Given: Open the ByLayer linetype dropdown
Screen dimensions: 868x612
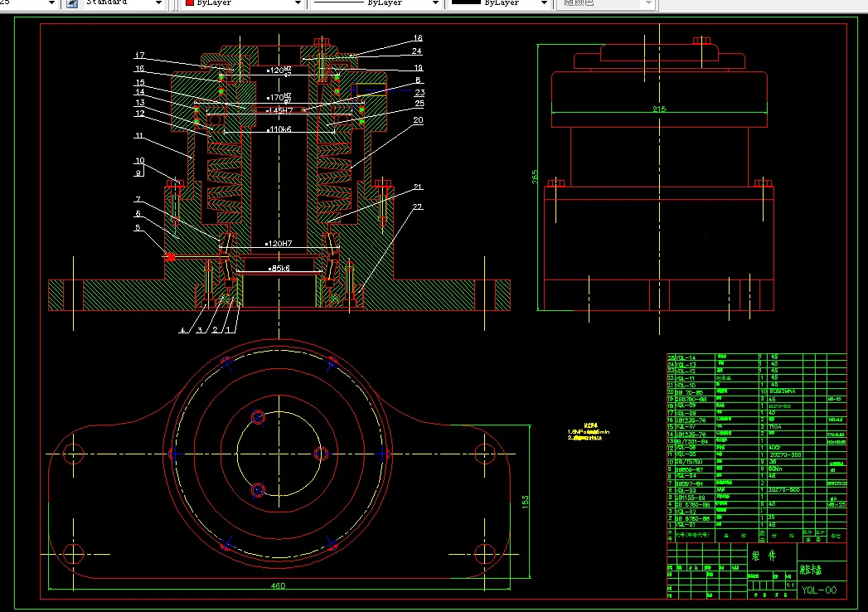Looking at the screenshot, I should [436, 2].
